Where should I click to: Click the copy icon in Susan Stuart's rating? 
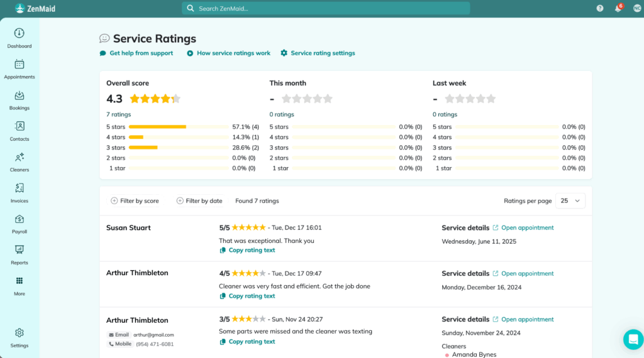223,250
